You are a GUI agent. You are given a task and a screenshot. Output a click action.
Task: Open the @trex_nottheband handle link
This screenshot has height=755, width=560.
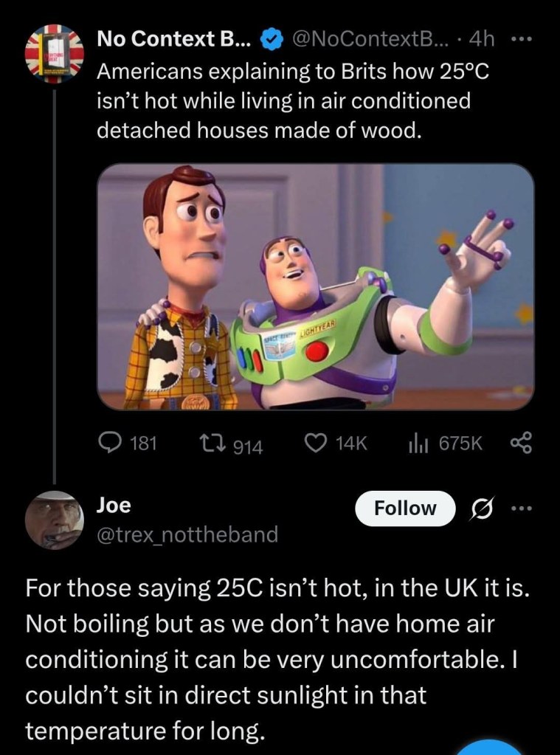coord(187,534)
